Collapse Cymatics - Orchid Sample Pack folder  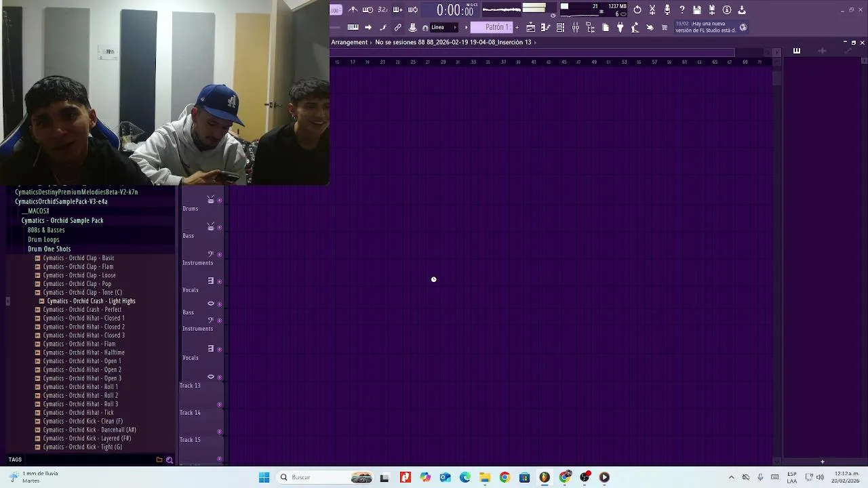pos(62,220)
